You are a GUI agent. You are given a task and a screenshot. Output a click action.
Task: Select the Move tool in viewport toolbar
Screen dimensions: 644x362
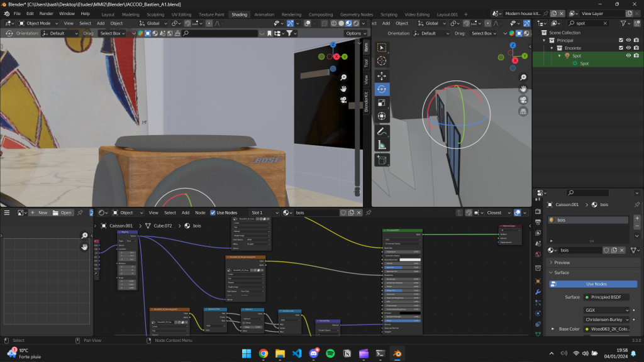pos(382,75)
